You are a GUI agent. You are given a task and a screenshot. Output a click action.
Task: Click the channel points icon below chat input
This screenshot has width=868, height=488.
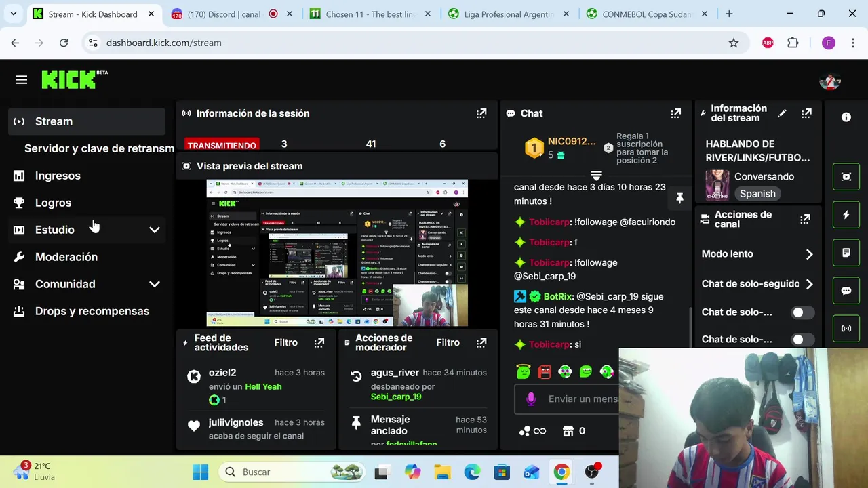(x=532, y=431)
